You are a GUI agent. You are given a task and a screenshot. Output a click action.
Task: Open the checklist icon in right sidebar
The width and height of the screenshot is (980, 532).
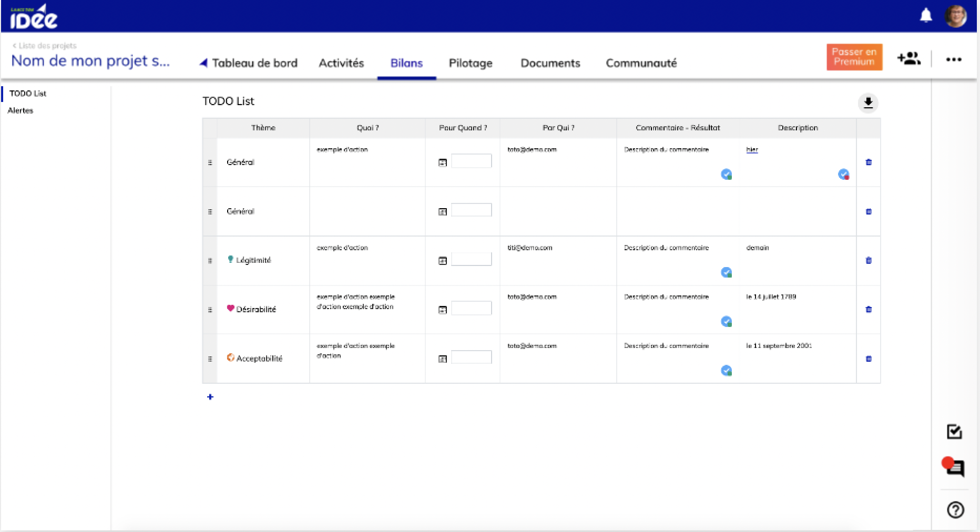954,432
